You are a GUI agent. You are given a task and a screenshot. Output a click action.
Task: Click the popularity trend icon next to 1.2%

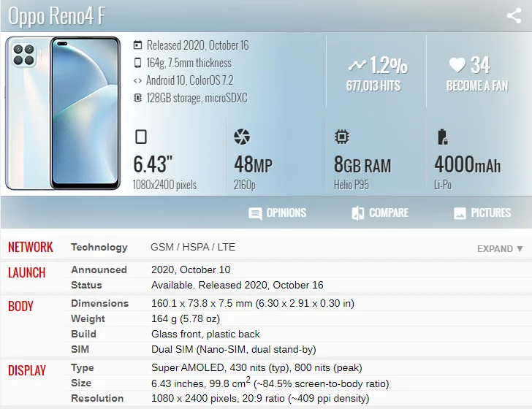[x=357, y=65]
